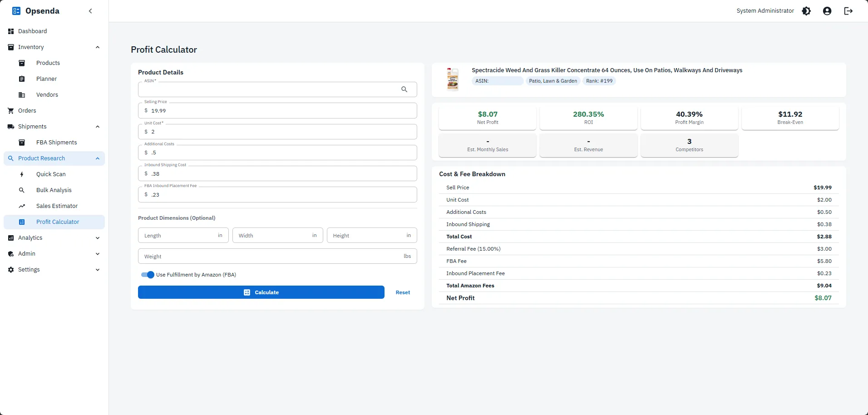The image size is (868, 415).
Task: Click the Planner clipboard icon
Action: coord(22,79)
